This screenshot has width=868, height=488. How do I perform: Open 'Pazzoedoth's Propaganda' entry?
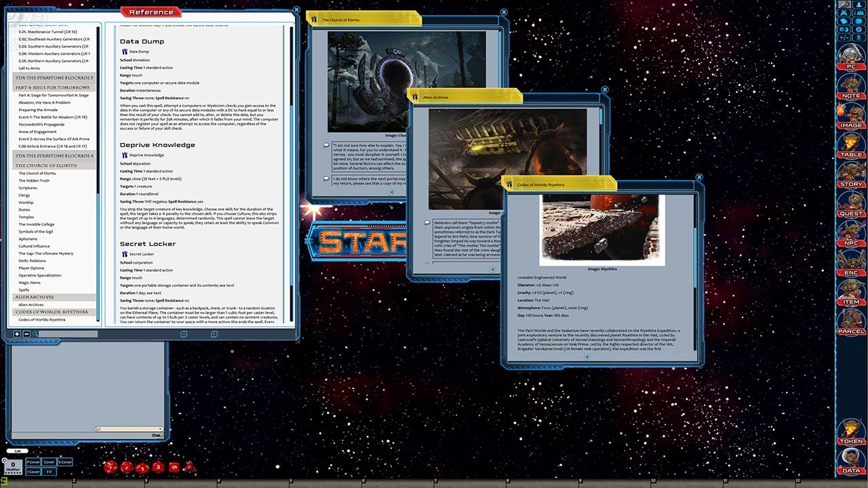point(42,124)
